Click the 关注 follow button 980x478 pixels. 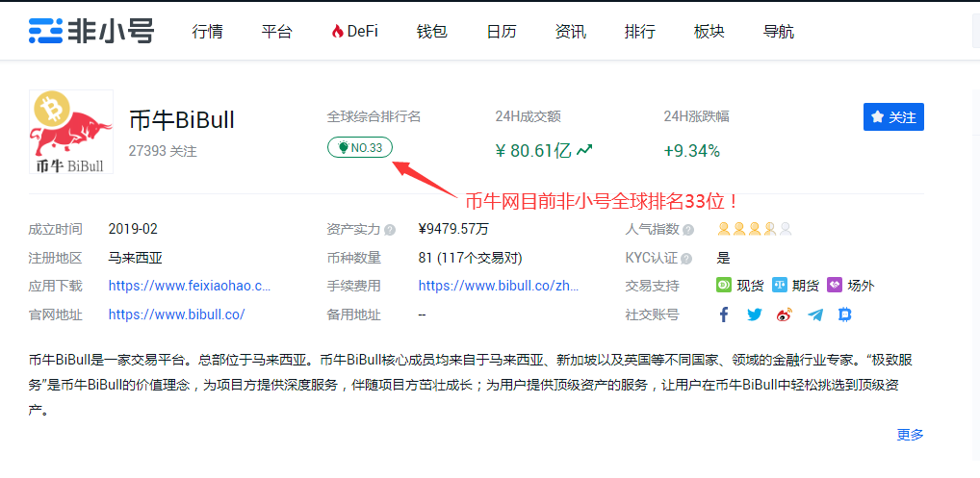[893, 116]
